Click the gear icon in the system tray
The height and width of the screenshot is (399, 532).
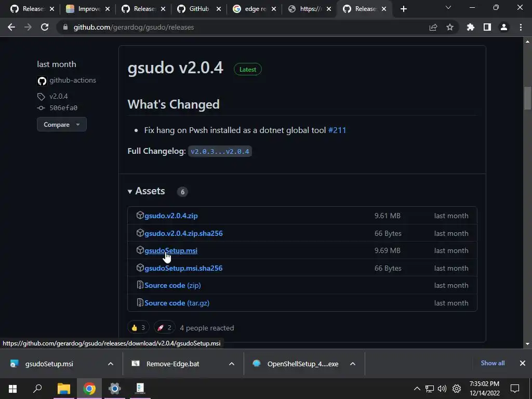point(457,389)
